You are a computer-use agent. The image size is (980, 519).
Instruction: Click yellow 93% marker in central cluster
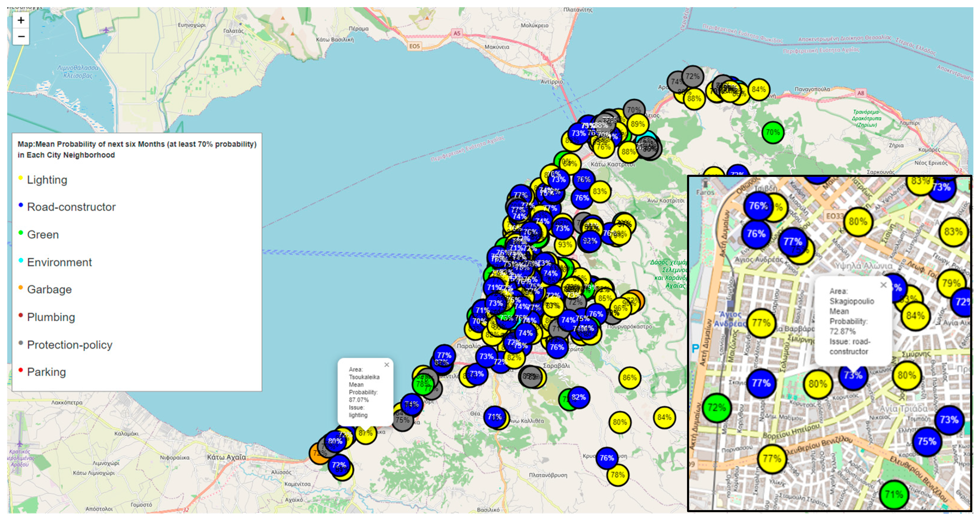565,245
